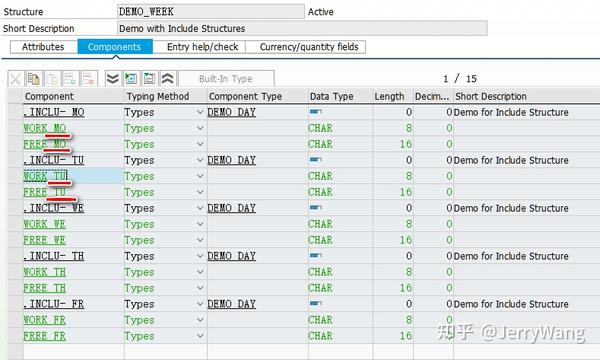The height and width of the screenshot is (360, 600).
Task: Open Typing Method dropdown for .INCLU-MO row
Action: pos(200,112)
